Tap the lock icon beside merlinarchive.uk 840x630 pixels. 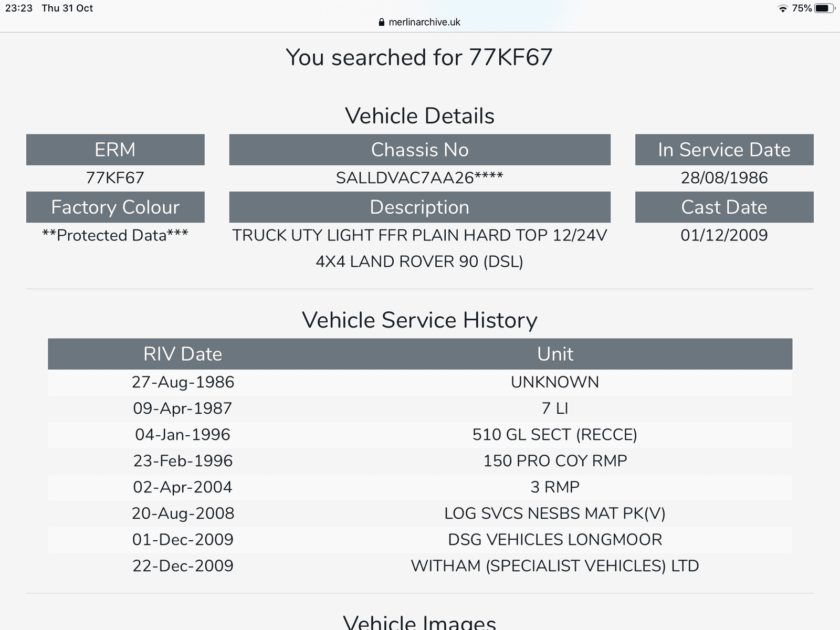click(x=382, y=22)
